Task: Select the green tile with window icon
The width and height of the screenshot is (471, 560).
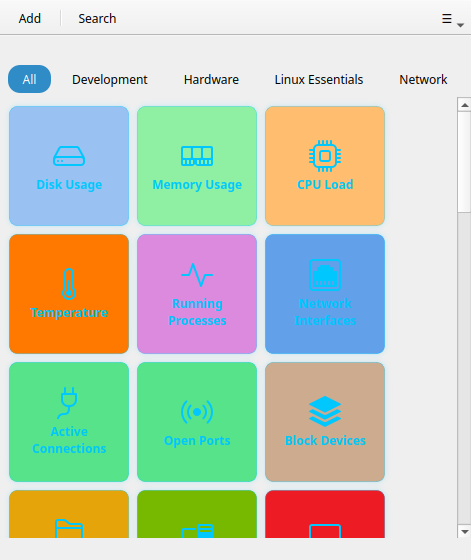Action: click(197, 514)
